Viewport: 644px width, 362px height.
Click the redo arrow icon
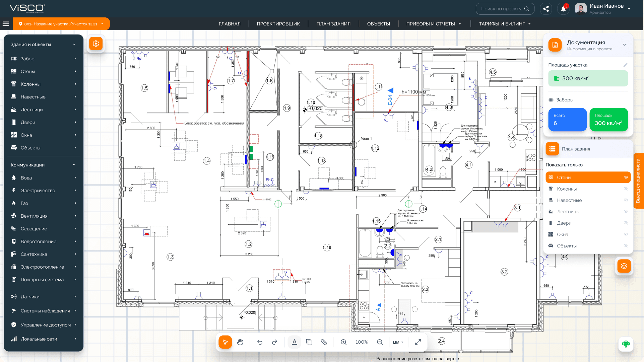[x=274, y=342]
